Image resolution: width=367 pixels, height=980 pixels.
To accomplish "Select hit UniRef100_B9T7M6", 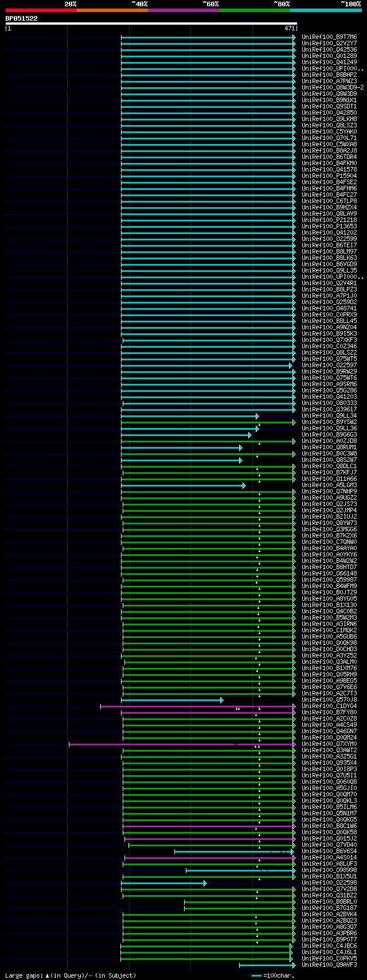I will 329,37.
